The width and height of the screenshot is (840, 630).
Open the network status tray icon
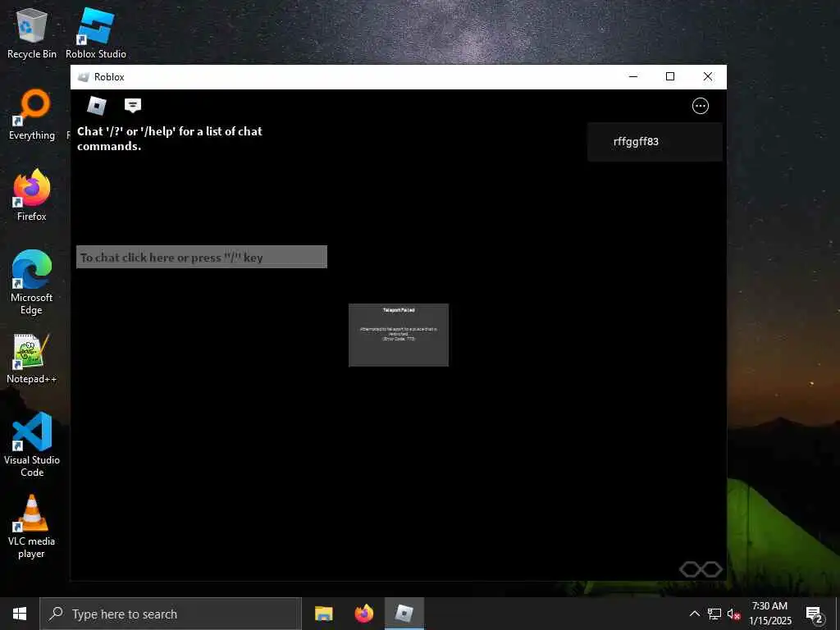(714, 614)
